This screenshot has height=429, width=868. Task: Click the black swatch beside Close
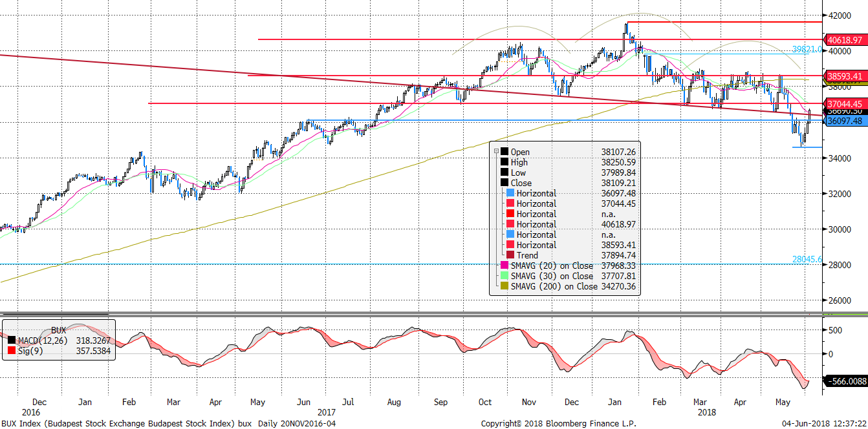pos(504,183)
